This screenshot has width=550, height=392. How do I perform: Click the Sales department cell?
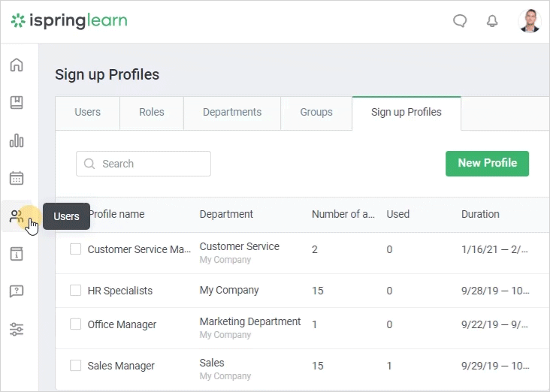[212, 363]
